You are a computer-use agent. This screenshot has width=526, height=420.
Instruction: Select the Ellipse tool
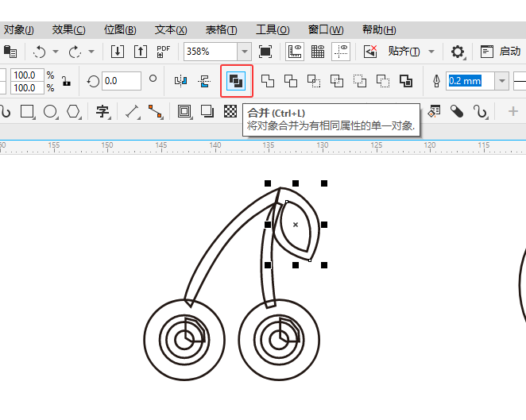click(x=50, y=111)
